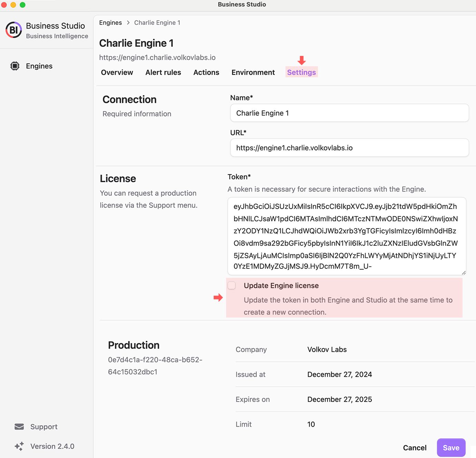This screenshot has width=476, height=458.
Task: Click the Support envelope icon
Action: click(19, 427)
